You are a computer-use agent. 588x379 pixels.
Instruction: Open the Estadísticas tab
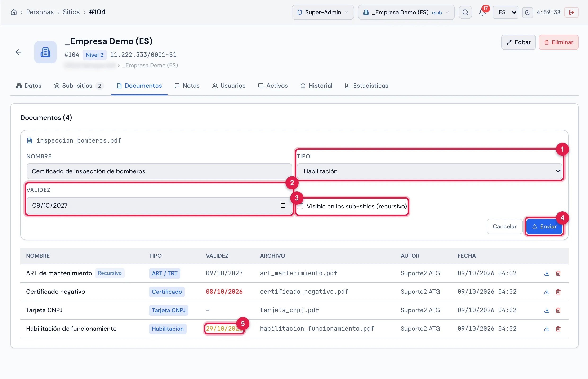pyautogui.click(x=366, y=86)
